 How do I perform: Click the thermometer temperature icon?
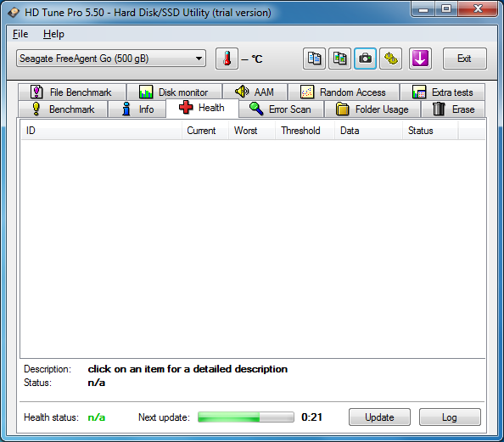tap(227, 59)
